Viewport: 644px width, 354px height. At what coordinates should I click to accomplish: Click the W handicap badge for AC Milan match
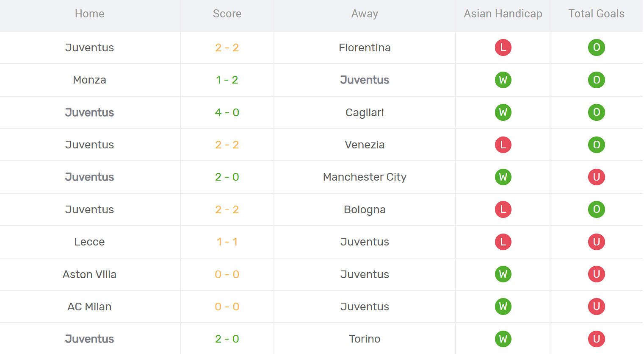coord(503,307)
